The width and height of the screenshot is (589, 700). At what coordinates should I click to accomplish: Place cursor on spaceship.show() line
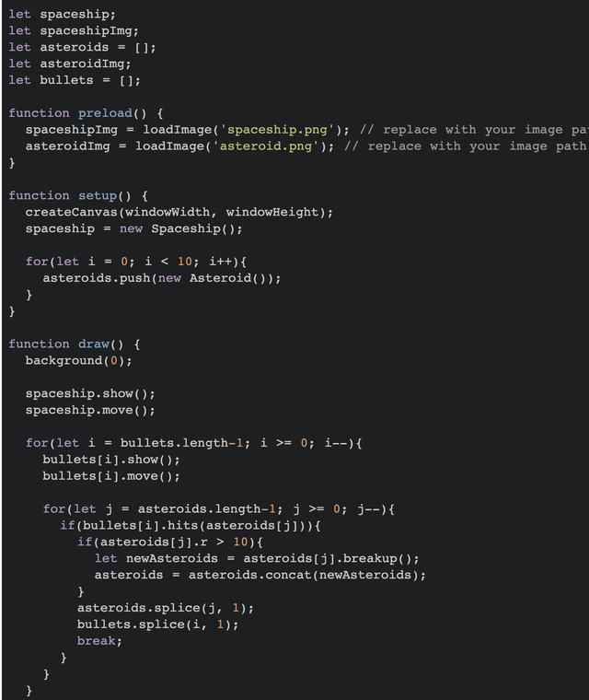pyautogui.click(x=90, y=393)
